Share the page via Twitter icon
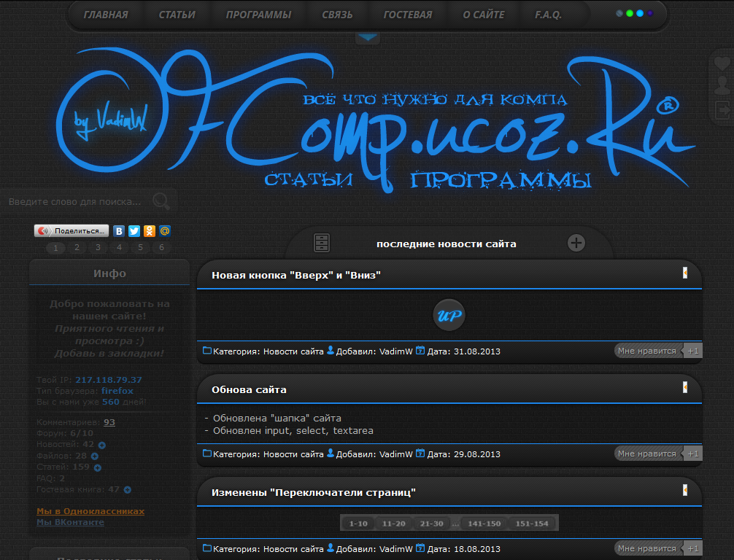Image resolution: width=734 pixels, height=560 pixels. (x=134, y=231)
